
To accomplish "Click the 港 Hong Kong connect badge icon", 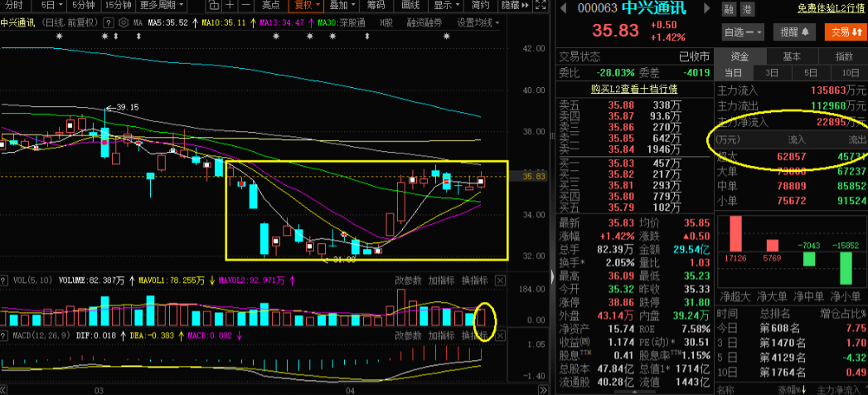I will (747, 9).
